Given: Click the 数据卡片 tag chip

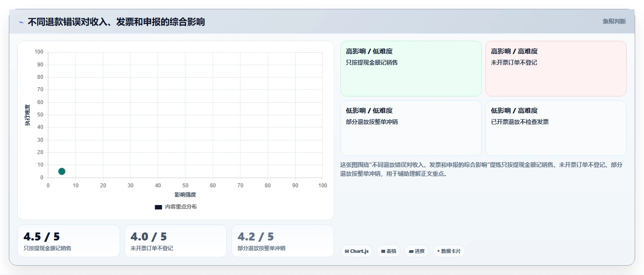Looking at the screenshot, I should tap(449, 251).
